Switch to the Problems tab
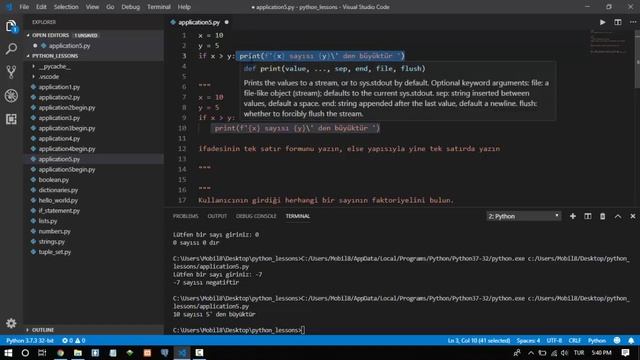 [x=185, y=216]
